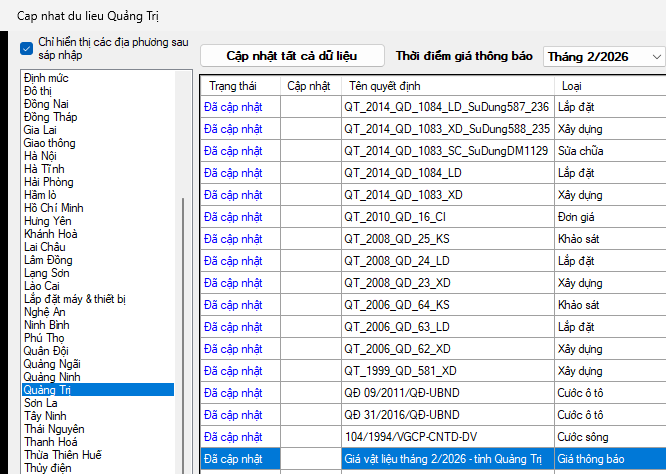
Task: Click the 'Loại' column header
Action: click(x=572, y=86)
